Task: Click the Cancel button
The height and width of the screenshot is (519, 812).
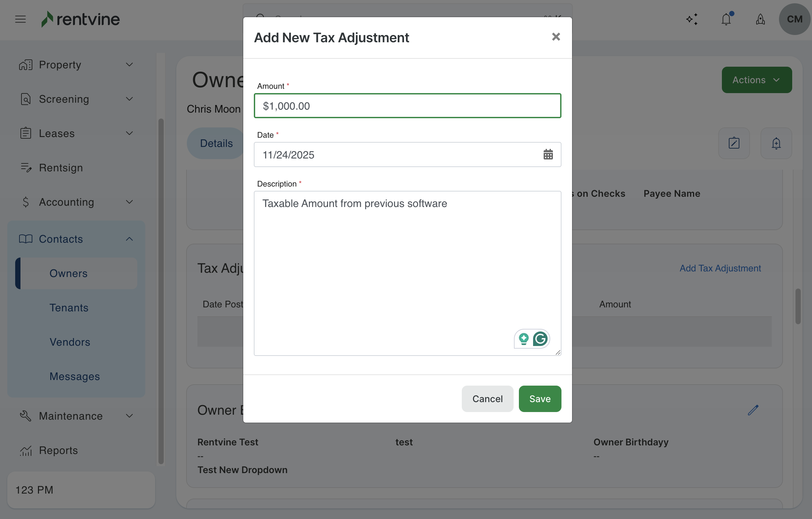Action: tap(487, 398)
